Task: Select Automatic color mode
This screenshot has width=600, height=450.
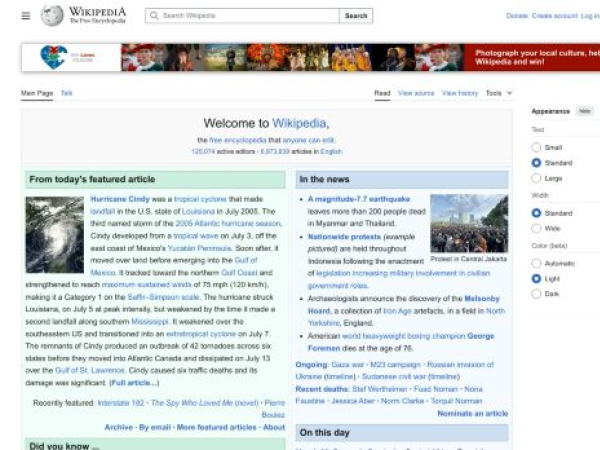Action: pyautogui.click(x=536, y=263)
